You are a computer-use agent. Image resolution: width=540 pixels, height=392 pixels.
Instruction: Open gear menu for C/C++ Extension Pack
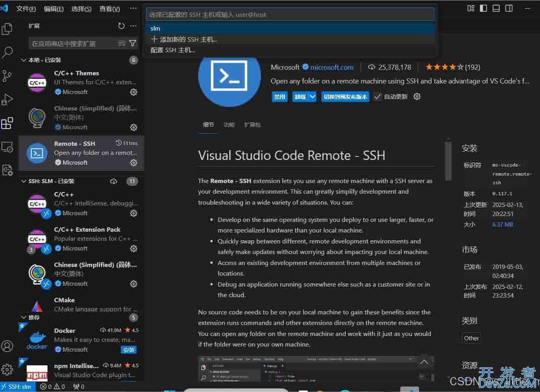(x=133, y=249)
